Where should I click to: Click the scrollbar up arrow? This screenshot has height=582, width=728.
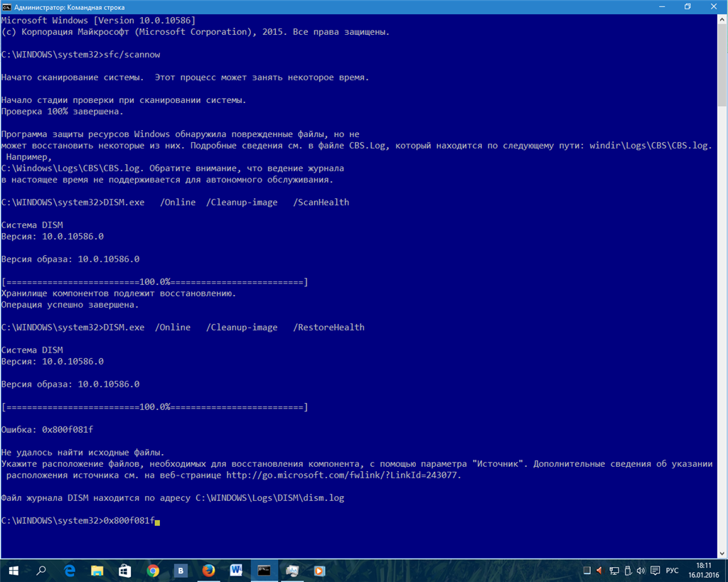(722, 19)
